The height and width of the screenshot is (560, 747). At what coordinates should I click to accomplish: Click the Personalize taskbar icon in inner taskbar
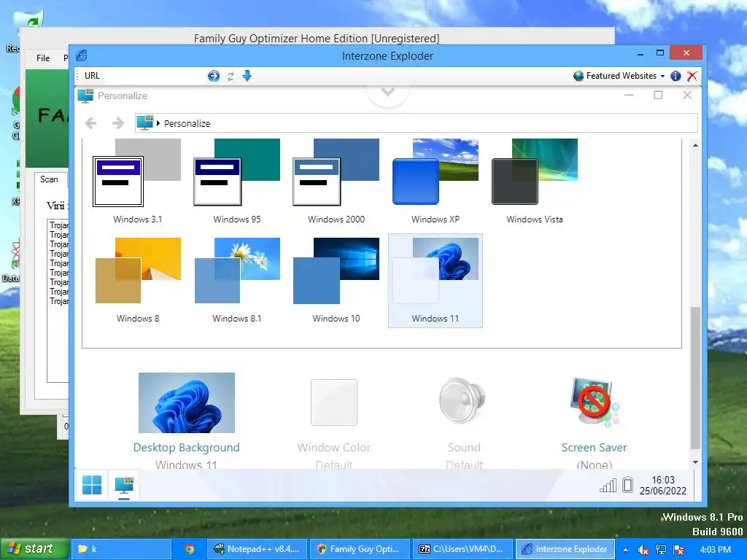pos(124,486)
